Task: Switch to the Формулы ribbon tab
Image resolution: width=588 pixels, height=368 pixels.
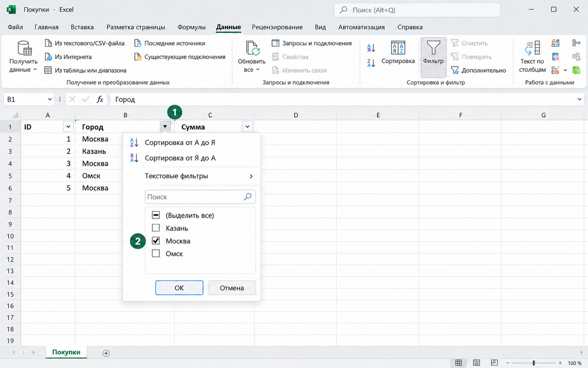Action: tap(192, 27)
